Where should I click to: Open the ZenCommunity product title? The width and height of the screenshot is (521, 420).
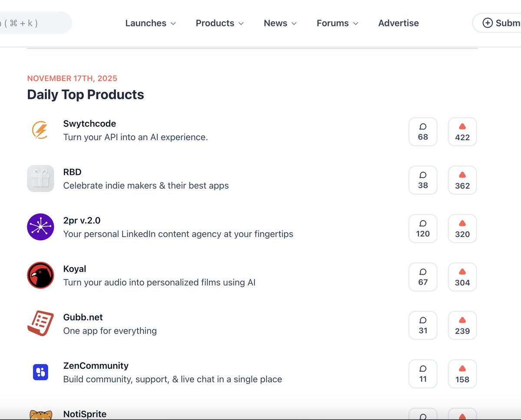(96, 366)
